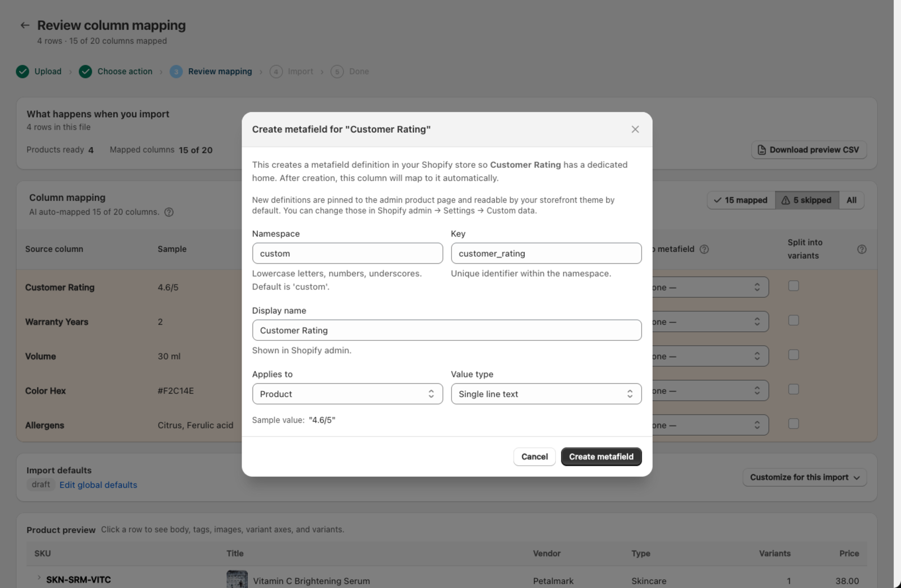Click the draft status badge
The image size is (901, 588).
[x=41, y=484]
